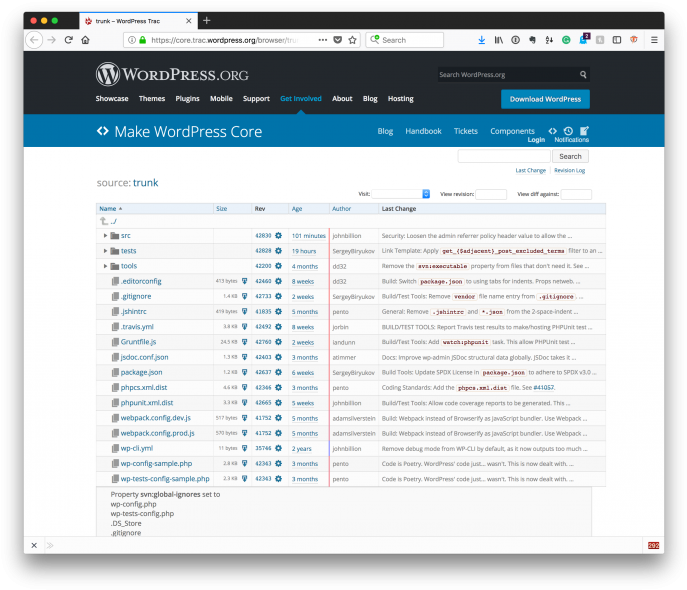Open the wp-config-sample.php file link
Viewport: 687px width, 590px height.
(x=156, y=463)
